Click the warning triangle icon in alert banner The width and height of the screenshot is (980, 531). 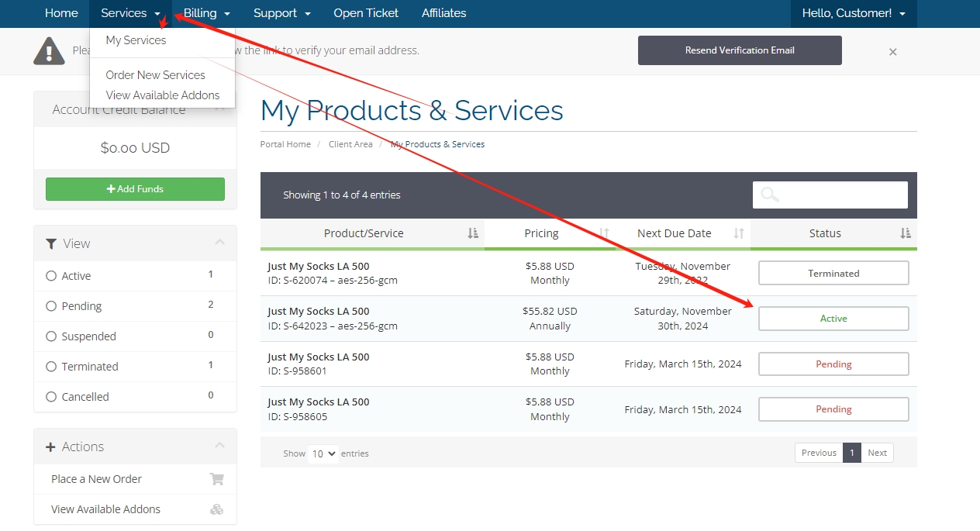(49, 51)
